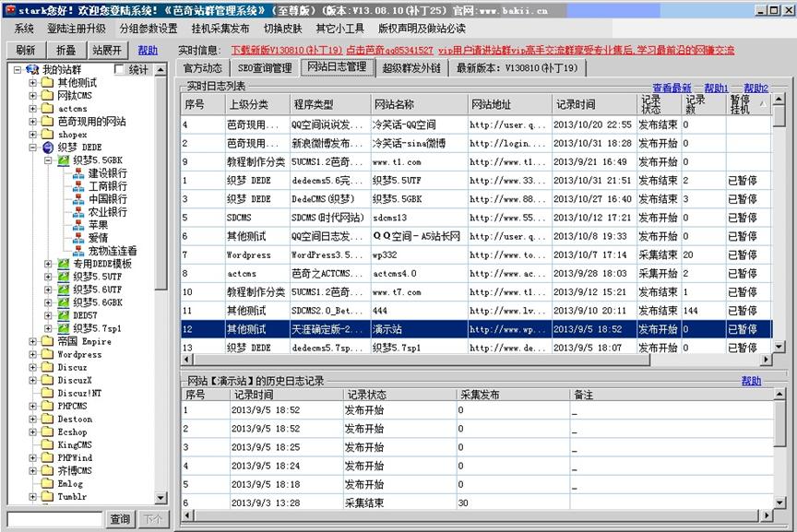
Task: Expand the 其他测试 folder node
Action: tap(33, 83)
